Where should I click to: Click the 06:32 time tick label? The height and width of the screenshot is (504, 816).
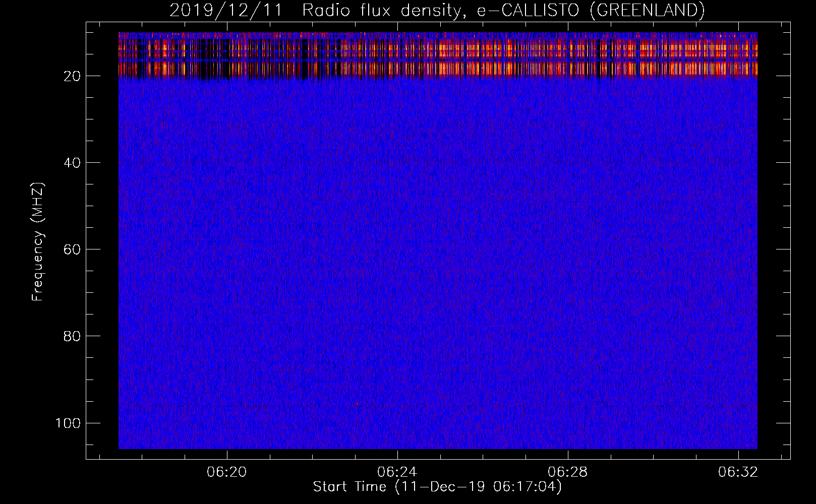tap(738, 472)
